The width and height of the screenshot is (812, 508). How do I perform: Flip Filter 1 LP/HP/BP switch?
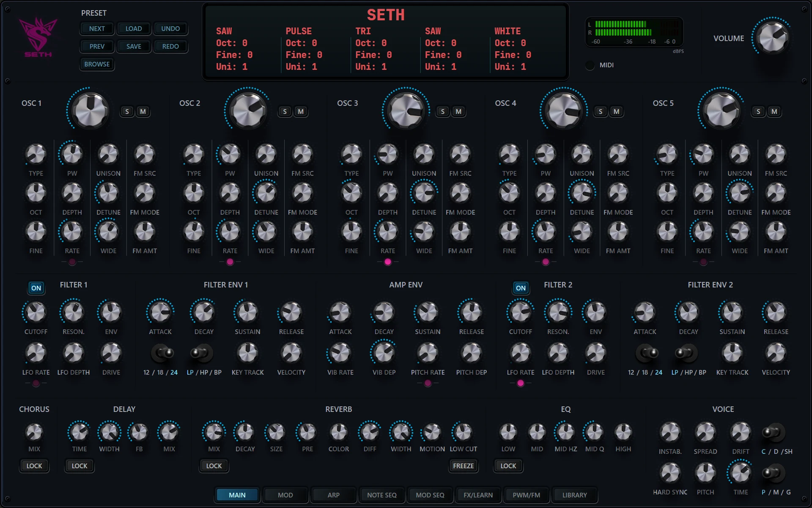pyautogui.click(x=201, y=353)
